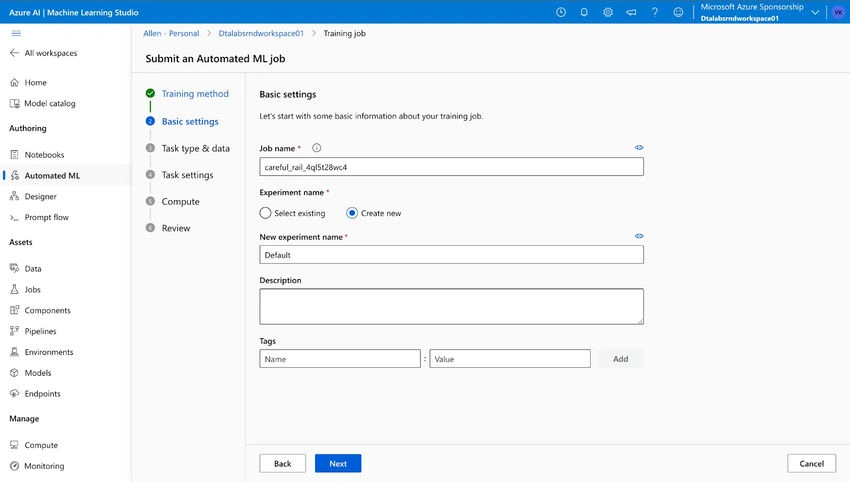Viewport: 850px width, 482px height.
Task: Click the Monitoring gauge icon
Action: pyautogui.click(x=15, y=466)
